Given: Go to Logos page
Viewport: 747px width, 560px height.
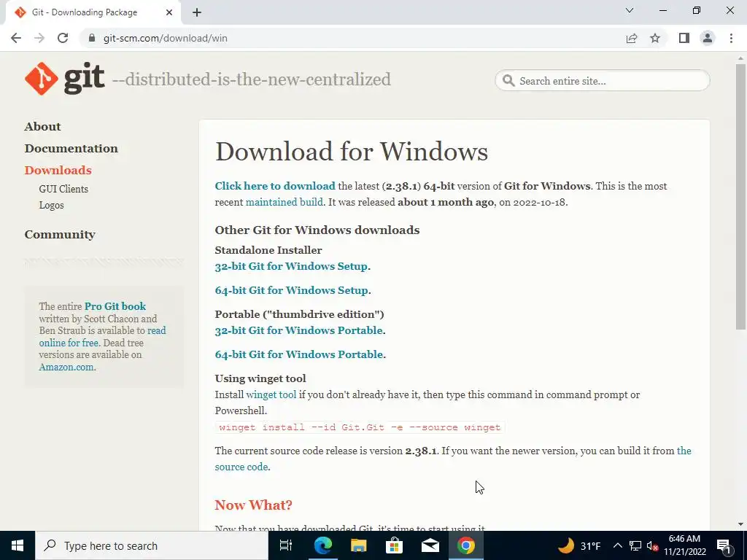Looking at the screenshot, I should (51, 205).
